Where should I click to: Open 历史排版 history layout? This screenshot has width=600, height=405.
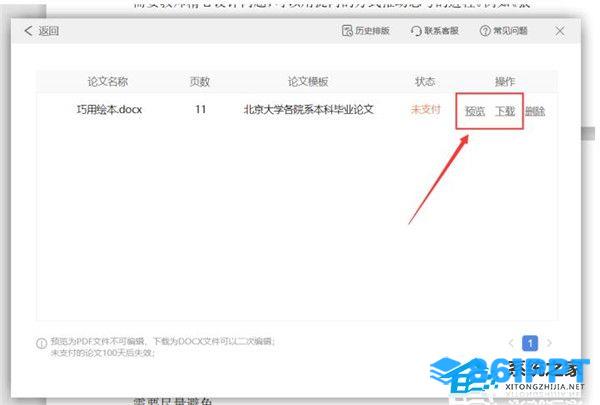366,31
